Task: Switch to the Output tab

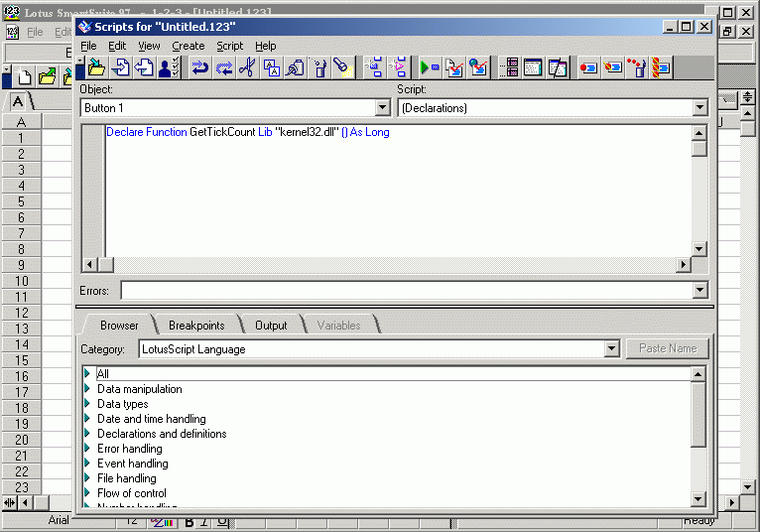Action: 271,326
